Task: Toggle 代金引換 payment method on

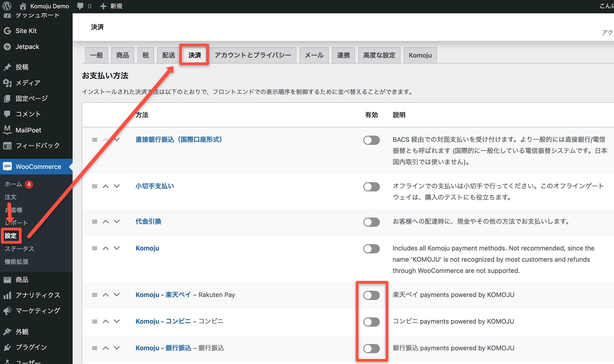Action: 371,222
